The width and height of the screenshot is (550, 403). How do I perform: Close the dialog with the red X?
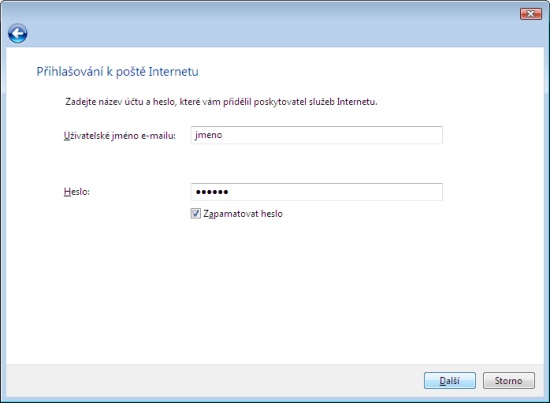pyautogui.click(x=531, y=14)
